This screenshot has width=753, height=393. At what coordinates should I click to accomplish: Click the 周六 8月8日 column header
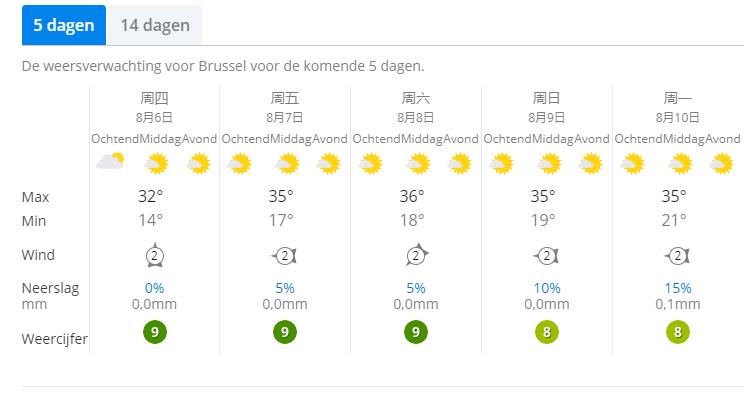tap(415, 107)
